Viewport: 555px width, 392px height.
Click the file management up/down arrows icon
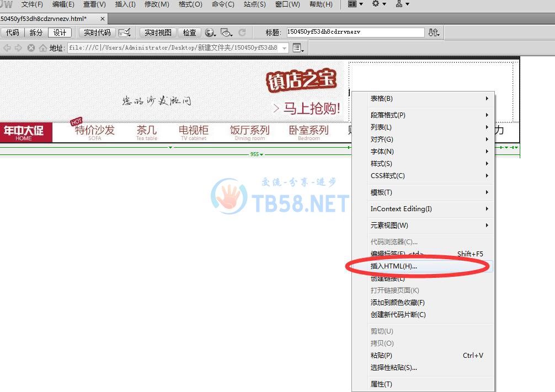click(434, 33)
